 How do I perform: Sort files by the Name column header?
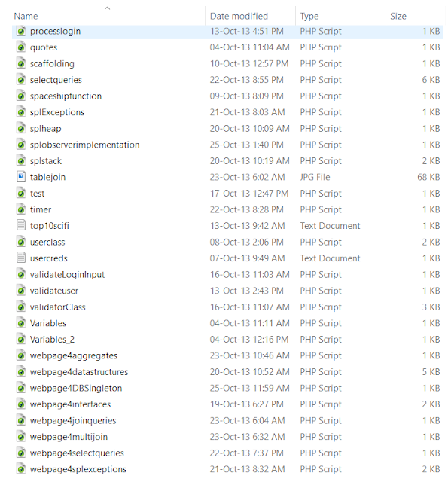point(26,16)
